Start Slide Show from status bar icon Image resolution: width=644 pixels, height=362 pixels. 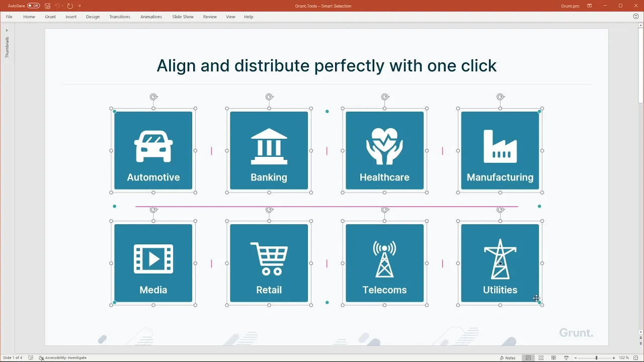tap(566, 357)
